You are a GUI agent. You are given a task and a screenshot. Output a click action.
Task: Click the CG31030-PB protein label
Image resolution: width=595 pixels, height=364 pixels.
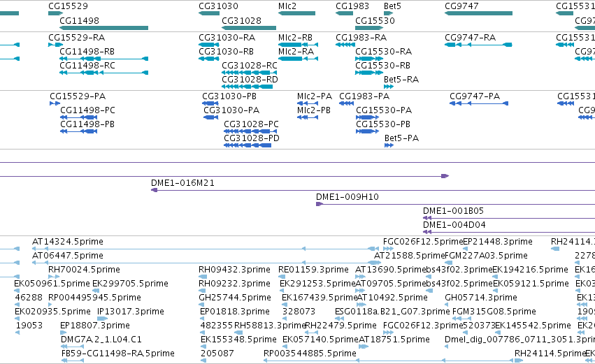pyautogui.click(x=229, y=96)
